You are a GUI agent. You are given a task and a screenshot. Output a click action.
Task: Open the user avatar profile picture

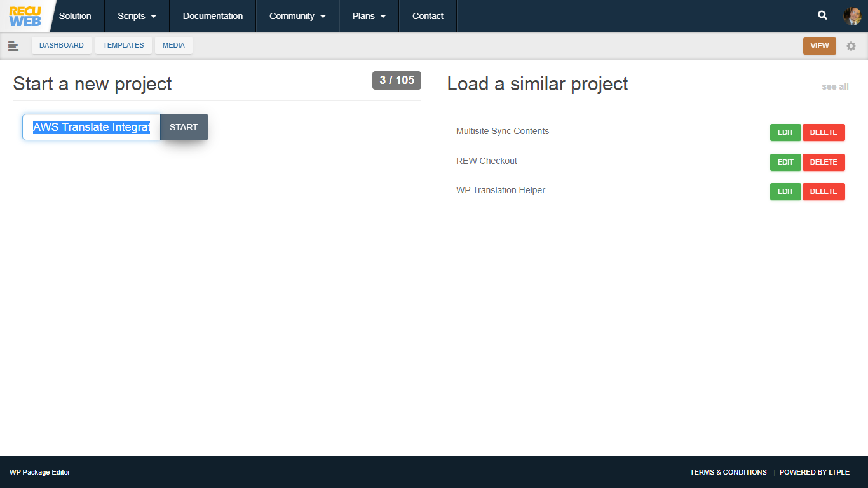[x=851, y=16]
